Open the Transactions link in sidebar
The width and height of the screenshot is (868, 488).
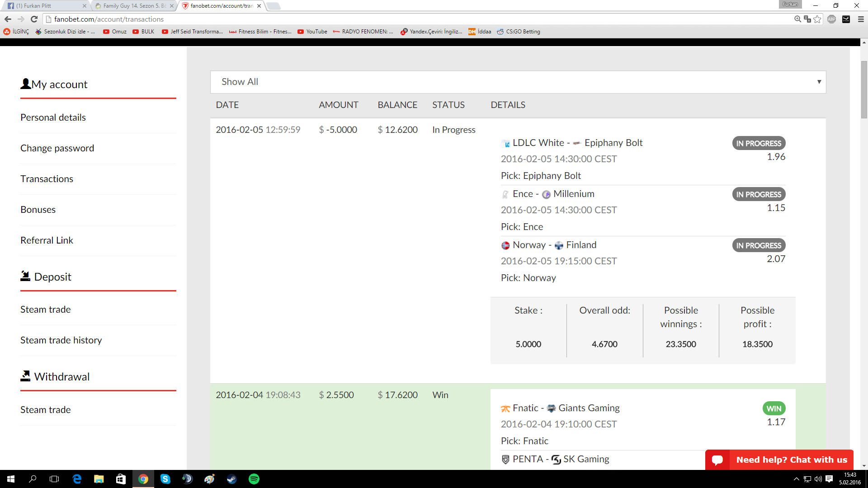[x=47, y=179]
